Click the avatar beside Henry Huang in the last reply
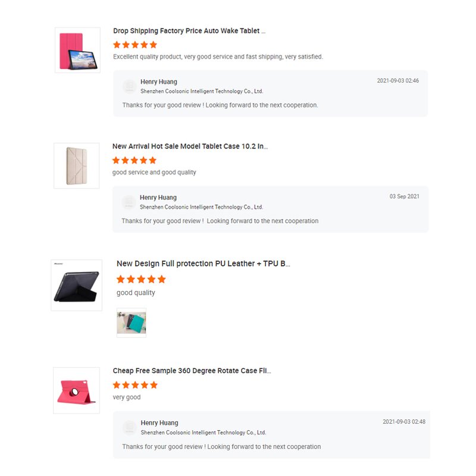Image resolution: width=476 pixels, height=476 pixels. click(129, 426)
